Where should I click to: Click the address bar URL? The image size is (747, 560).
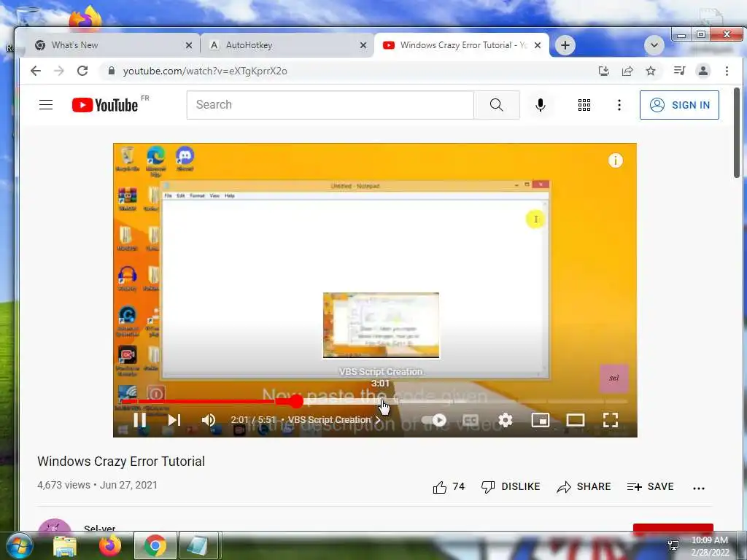(x=205, y=71)
